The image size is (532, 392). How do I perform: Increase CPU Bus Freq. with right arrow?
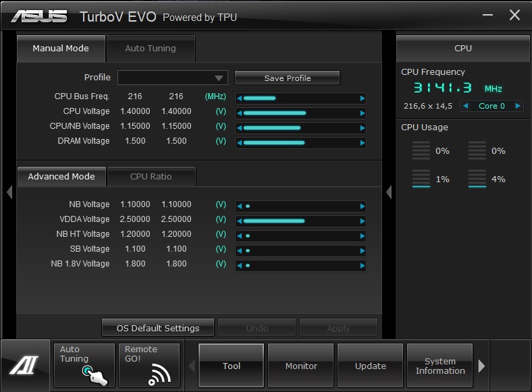(362, 99)
